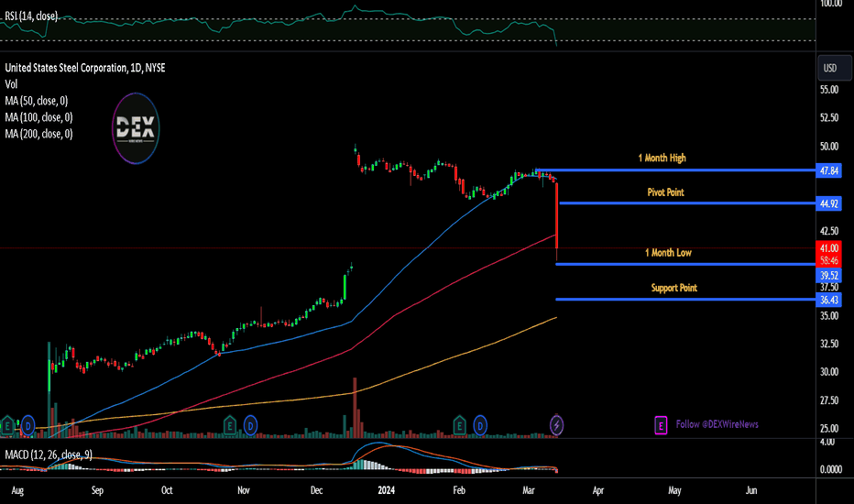Open the USD currency selector

click(x=835, y=68)
